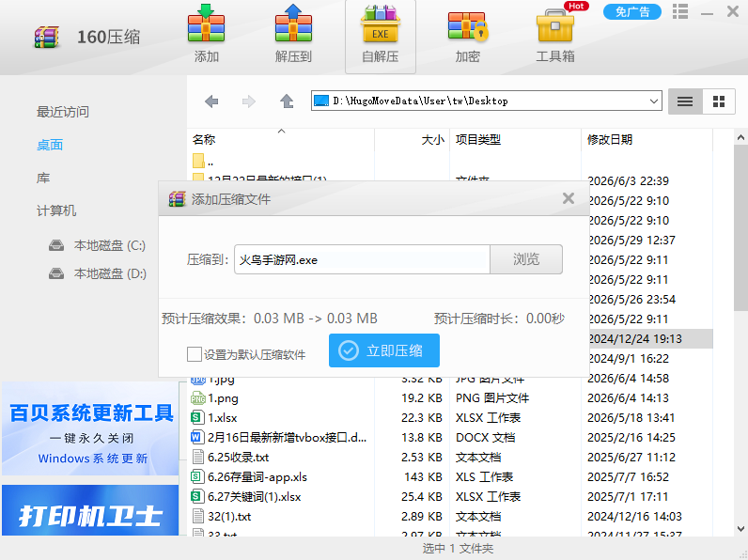Open the 打印机卫士 ad banner

[x=90, y=510]
